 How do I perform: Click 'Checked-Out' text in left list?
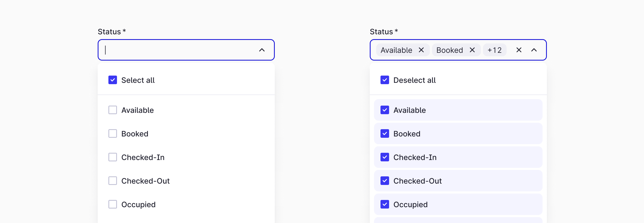(x=145, y=181)
